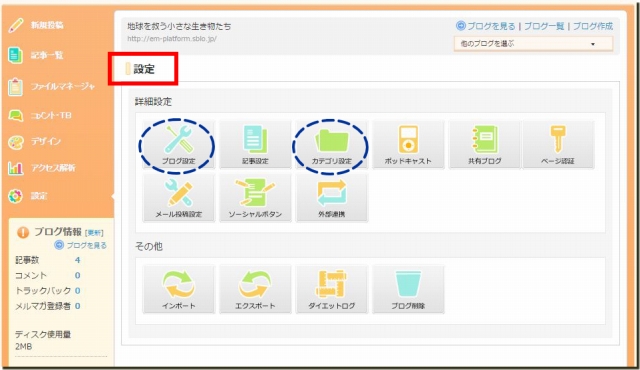Open the 外部連携 arrows icon
640x370 pixels.
(x=331, y=198)
